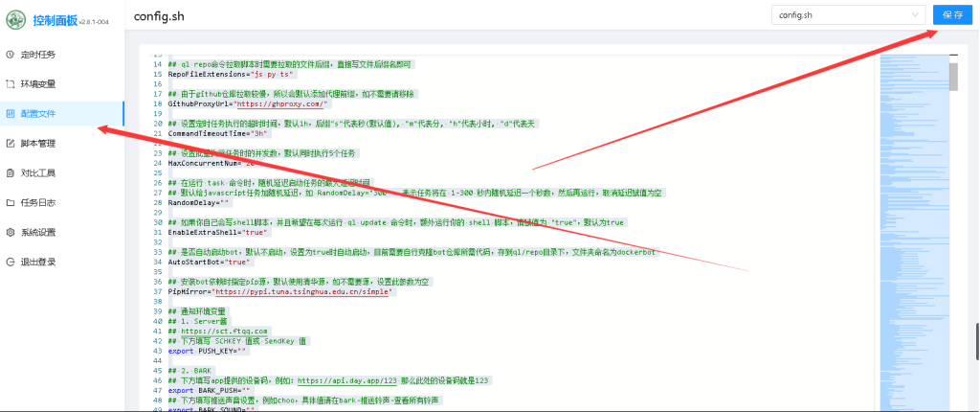Click the editor's vertical scrollbar thumb
The width and height of the screenshot is (980, 412).
[953, 77]
